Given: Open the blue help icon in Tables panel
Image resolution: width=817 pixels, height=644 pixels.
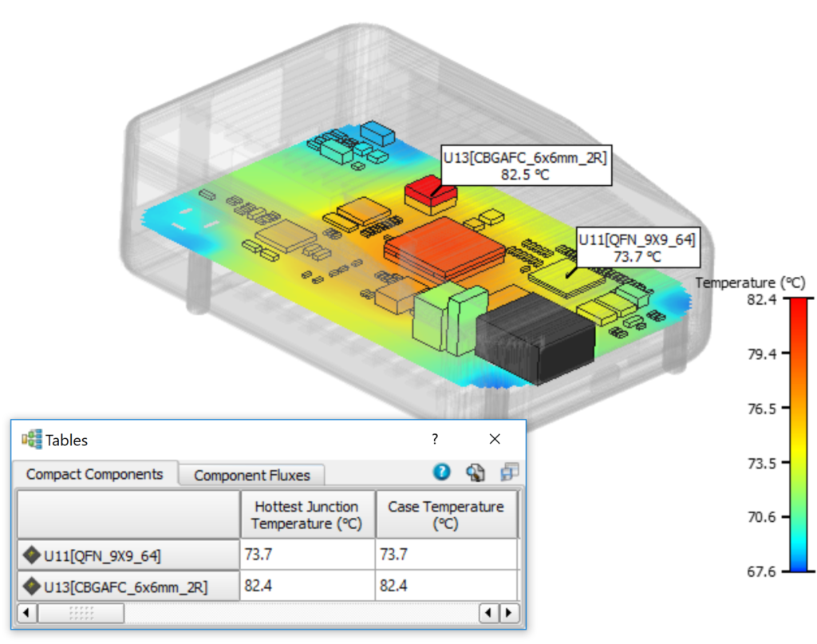Looking at the screenshot, I should (442, 472).
